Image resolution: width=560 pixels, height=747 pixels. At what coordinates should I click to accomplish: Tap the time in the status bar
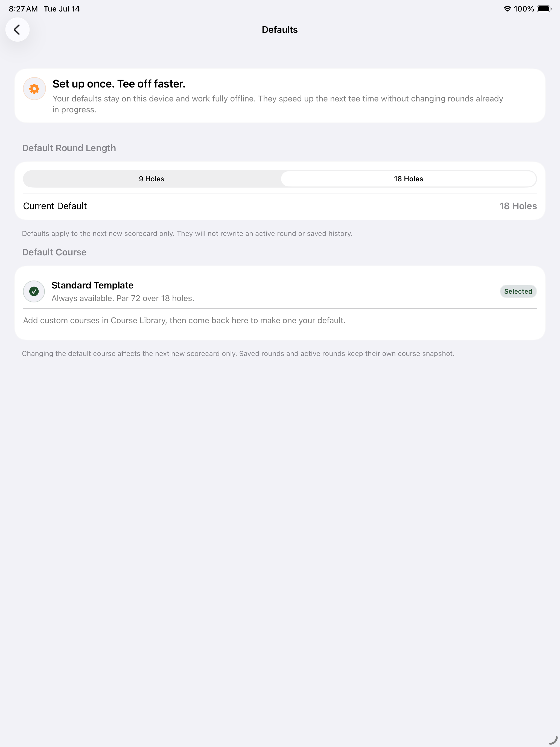[23, 9]
